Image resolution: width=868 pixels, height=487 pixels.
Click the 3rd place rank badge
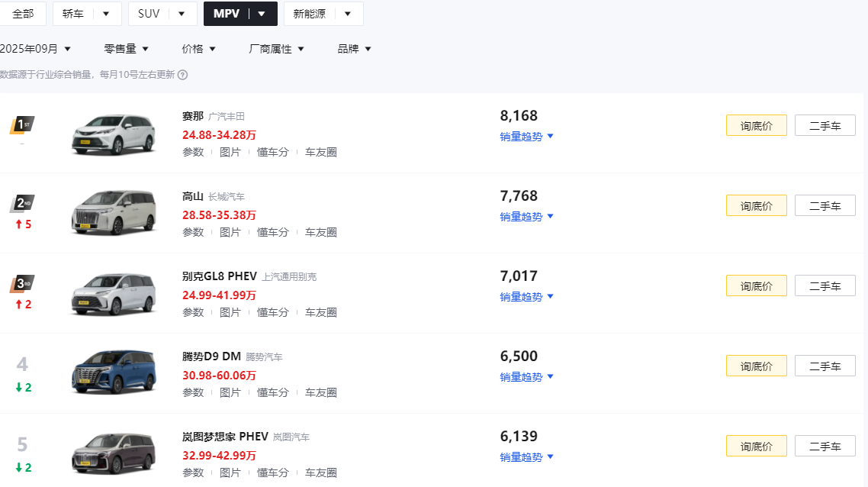21,284
